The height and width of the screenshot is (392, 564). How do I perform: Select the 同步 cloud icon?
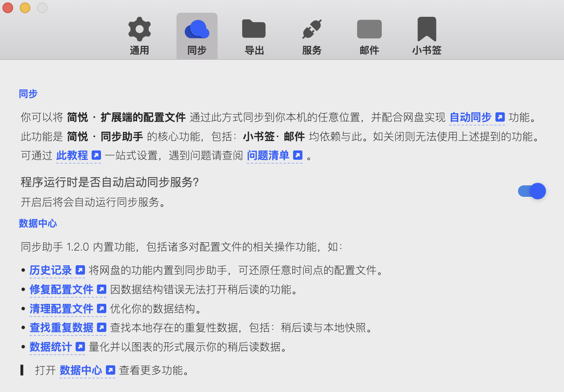[197, 30]
